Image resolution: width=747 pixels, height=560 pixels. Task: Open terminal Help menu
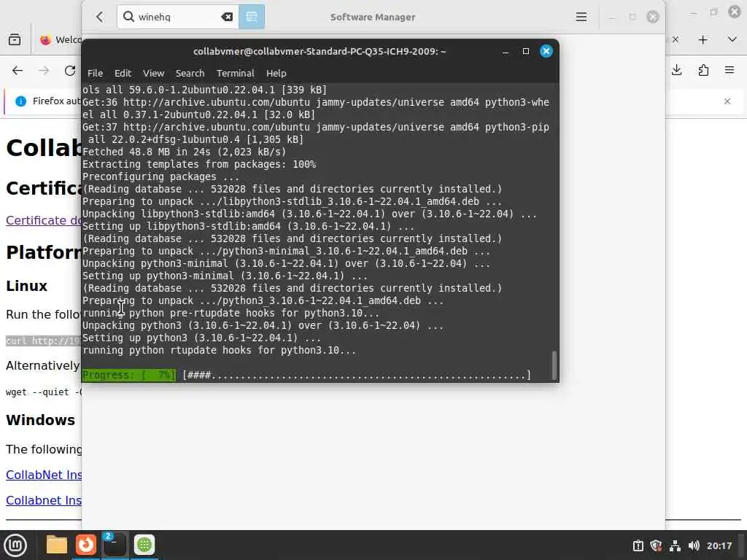point(276,74)
